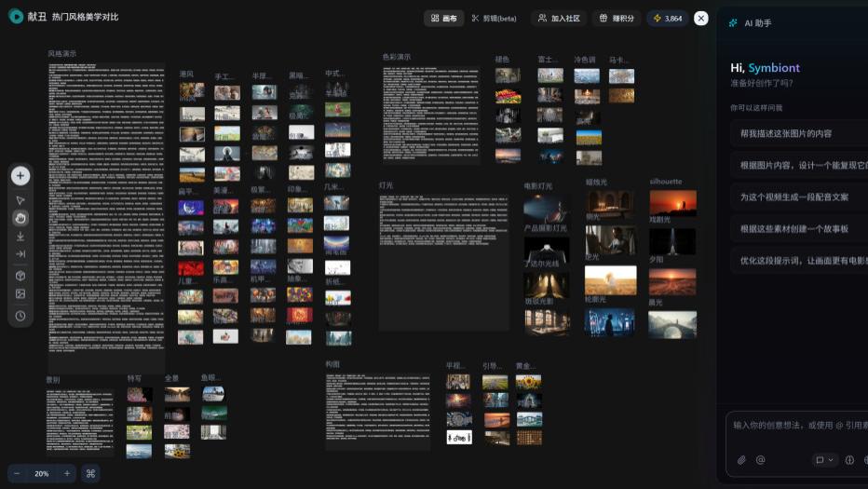Click the app logo at top left
Screen dimensions: 868x489
[16, 17]
